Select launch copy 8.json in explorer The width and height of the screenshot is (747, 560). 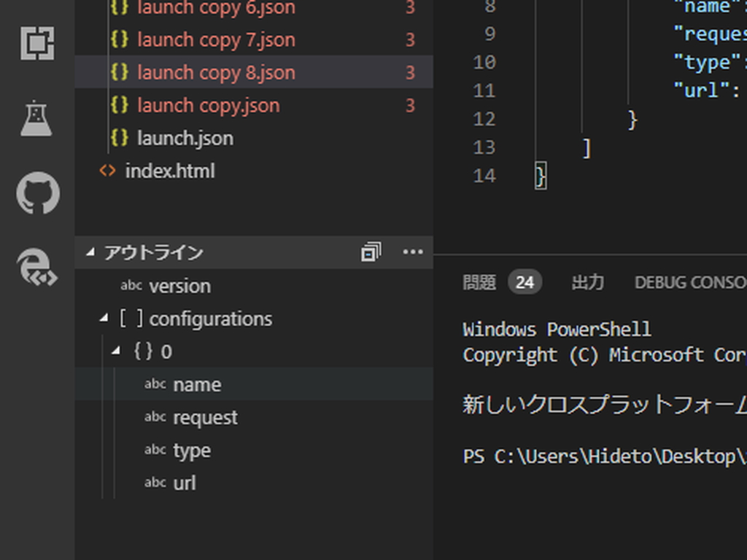(216, 72)
